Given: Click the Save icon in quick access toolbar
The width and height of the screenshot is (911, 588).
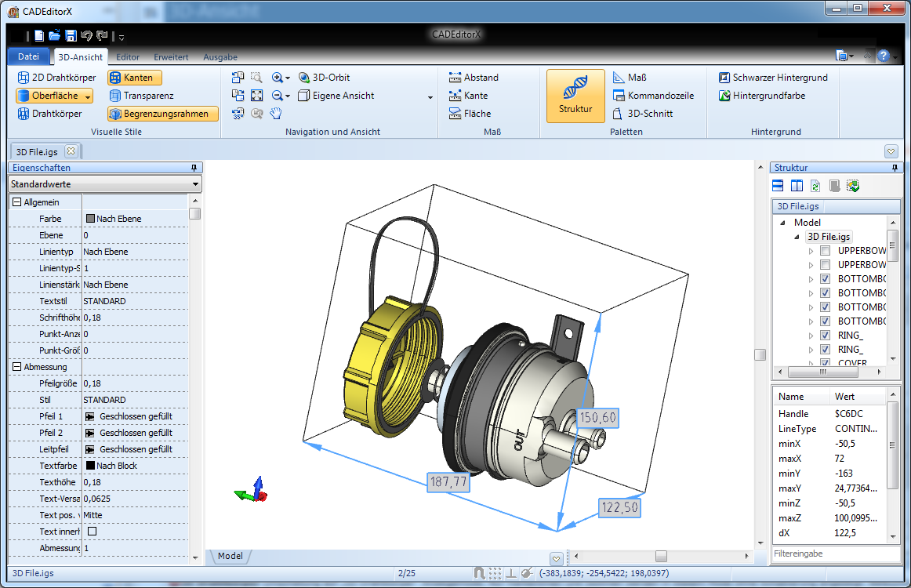Looking at the screenshot, I should (x=71, y=35).
